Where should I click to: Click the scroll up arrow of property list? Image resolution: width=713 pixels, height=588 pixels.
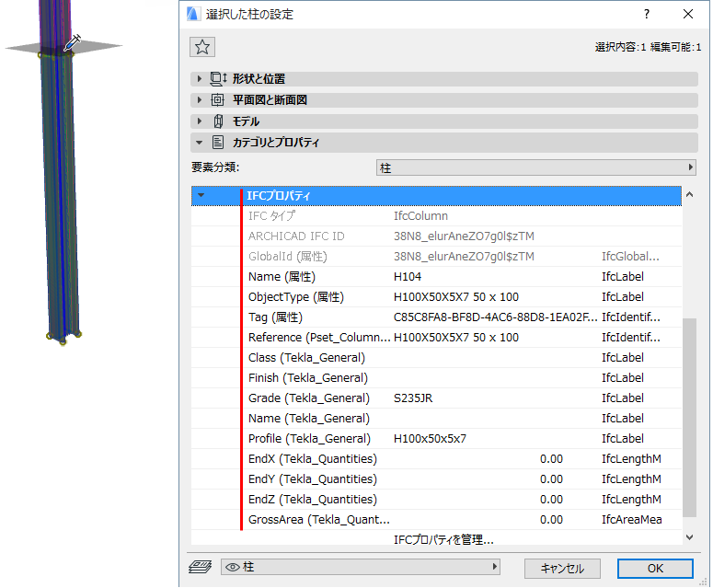689,195
